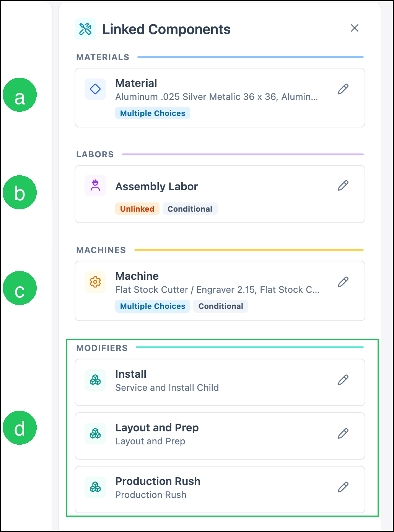Click the blue diamond Material icon
The image size is (394, 532).
95,89
